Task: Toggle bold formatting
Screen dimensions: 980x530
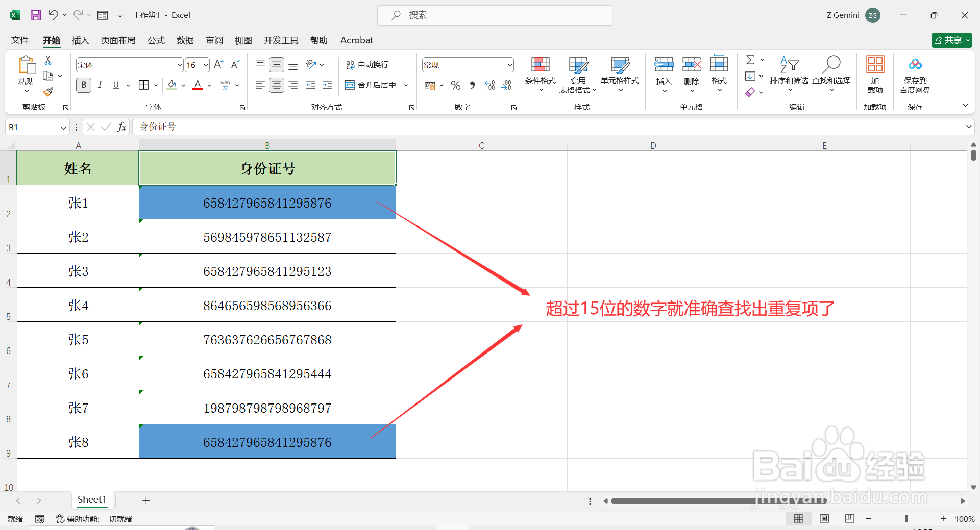Action: tap(83, 85)
